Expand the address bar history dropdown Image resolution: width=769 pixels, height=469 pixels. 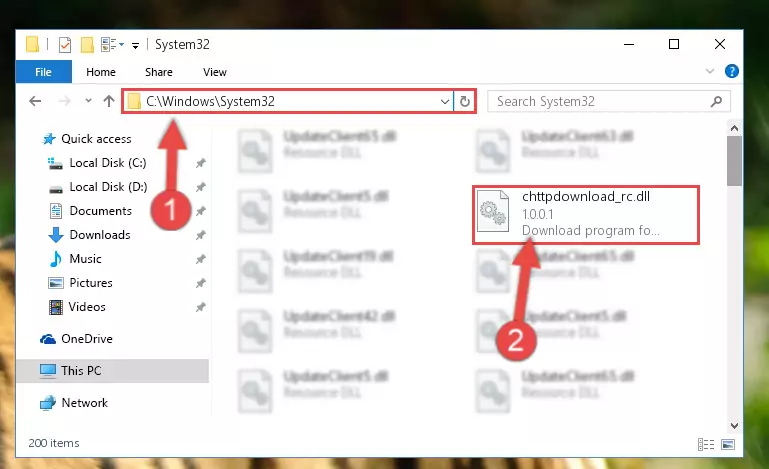click(444, 102)
